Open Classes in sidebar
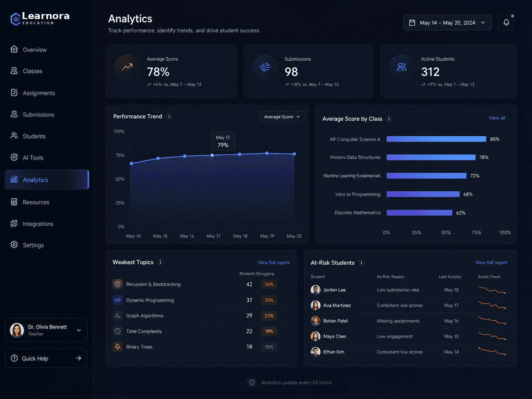Image resolution: width=532 pixels, height=399 pixels. tap(47, 71)
